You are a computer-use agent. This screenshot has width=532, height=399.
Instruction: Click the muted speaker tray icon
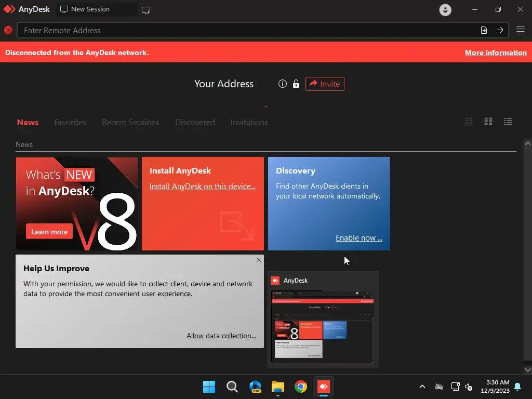point(469,387)
